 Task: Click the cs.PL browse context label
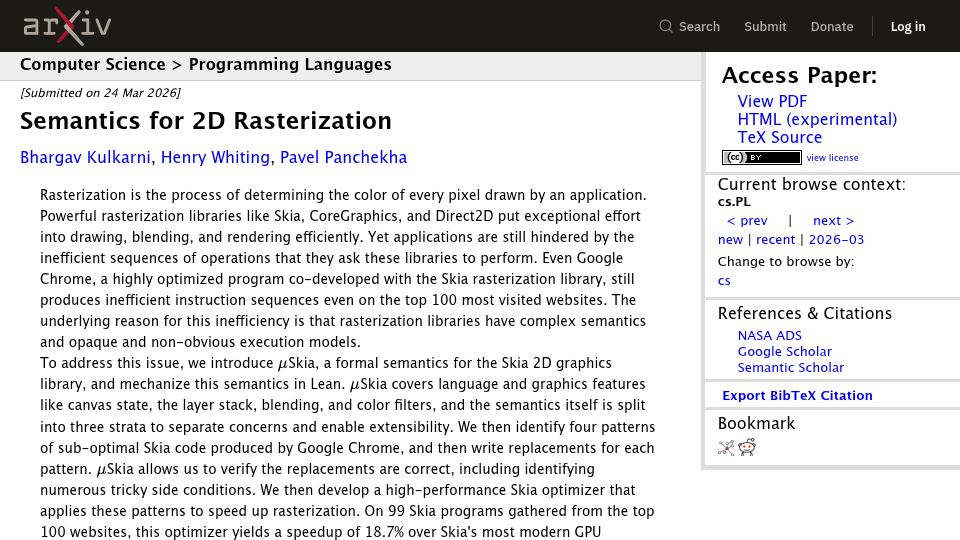point(734,201)
